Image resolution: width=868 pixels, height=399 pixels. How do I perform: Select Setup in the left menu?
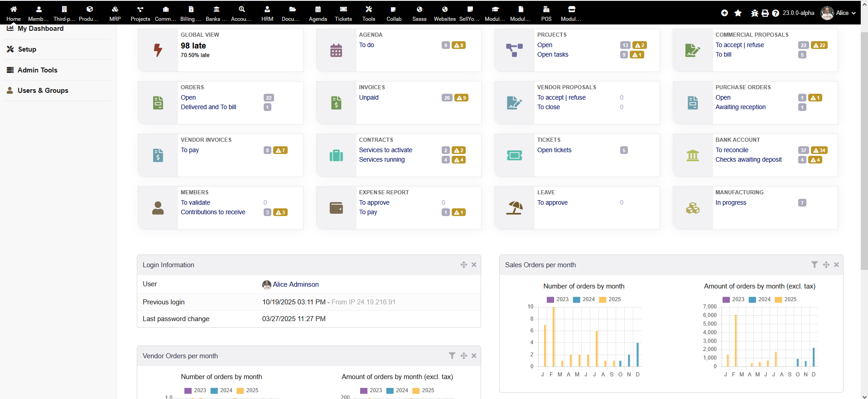pos(27,49)
